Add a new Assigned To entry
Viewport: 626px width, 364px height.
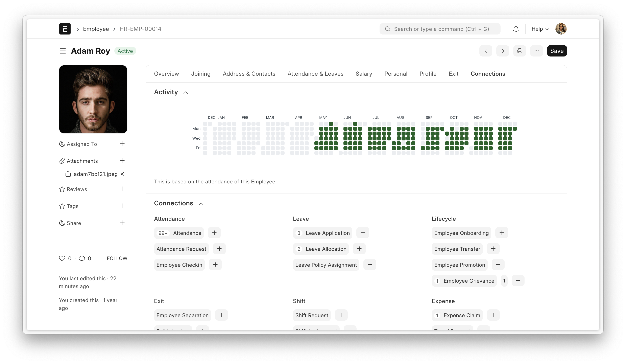coord(122,144)
